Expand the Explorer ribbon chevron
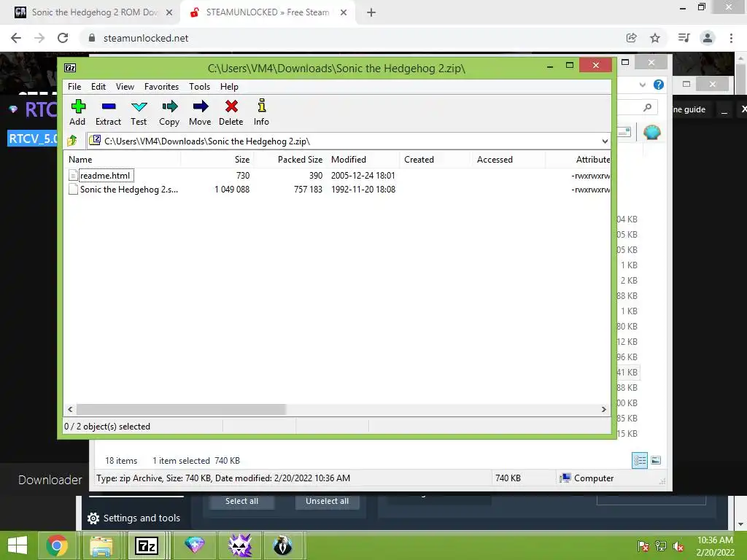This screenshot has height=560, width=747. click(x=642, y=85)
